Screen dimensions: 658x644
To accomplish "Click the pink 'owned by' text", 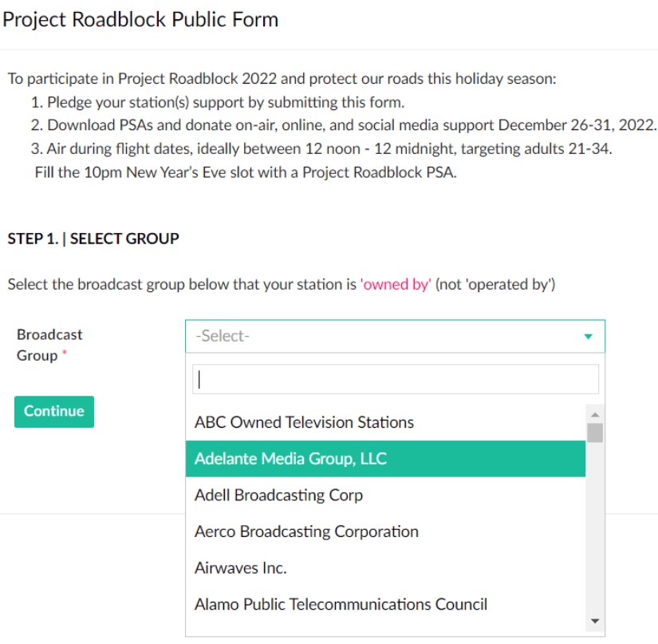I will tap(396, 285).
